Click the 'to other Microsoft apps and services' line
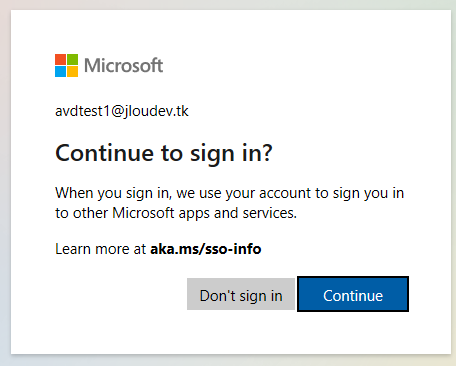 176,213
